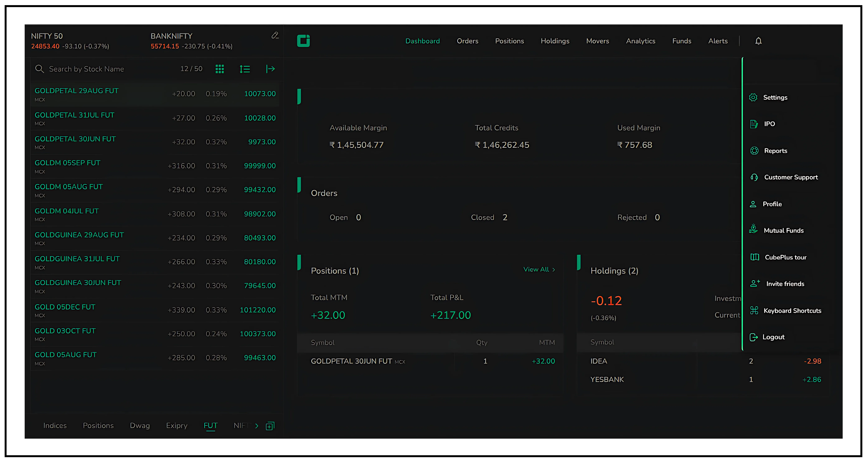Viewport: 868px width, 464px height.
Task: Open the notifications bell icon
Action: pyautogui.click(x=758, y=41)
